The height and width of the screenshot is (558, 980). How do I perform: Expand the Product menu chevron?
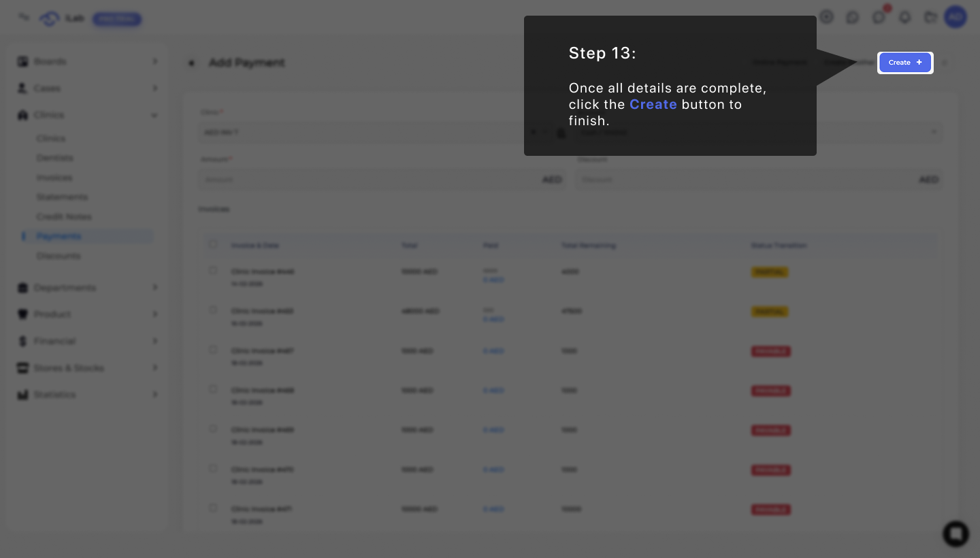click(154, 314)
